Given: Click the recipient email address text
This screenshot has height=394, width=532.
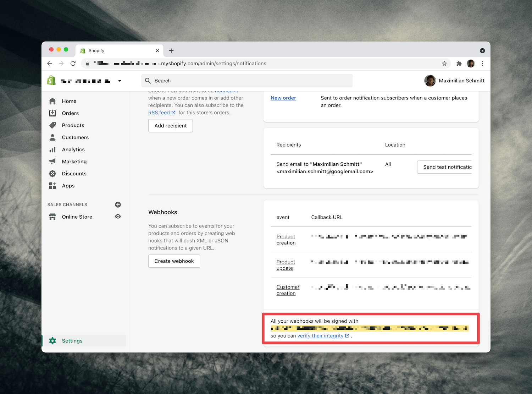Looking at the screenshot, I should [325, 171].
